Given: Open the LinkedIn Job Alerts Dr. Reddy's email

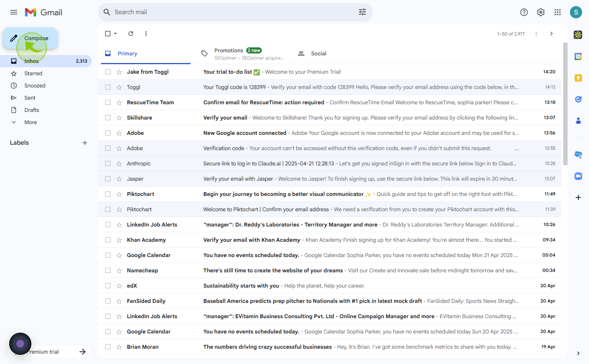Looking at the screenshot, I should point(329,225).
